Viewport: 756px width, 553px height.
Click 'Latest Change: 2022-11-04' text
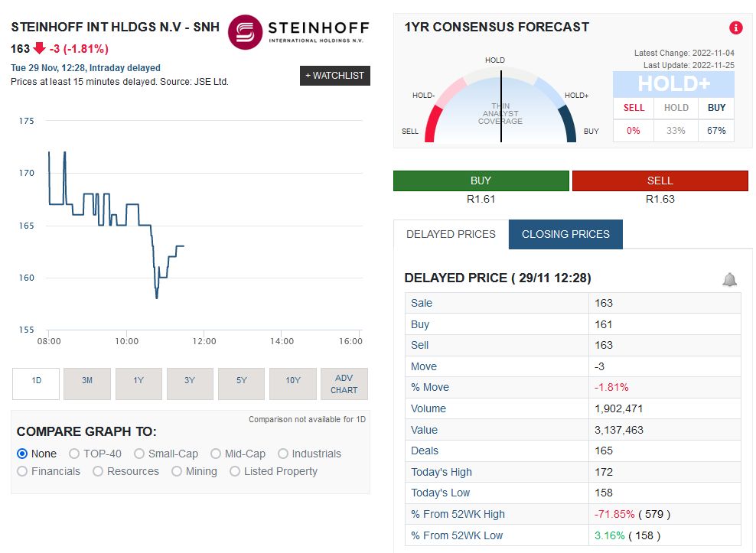684,53
